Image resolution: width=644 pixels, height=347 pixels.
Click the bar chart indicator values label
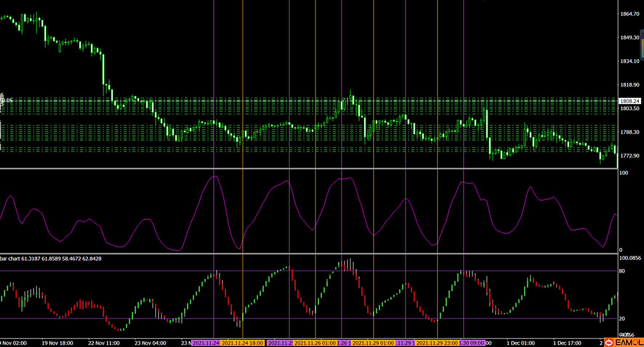pyautogui.click(x=51, y=259)
